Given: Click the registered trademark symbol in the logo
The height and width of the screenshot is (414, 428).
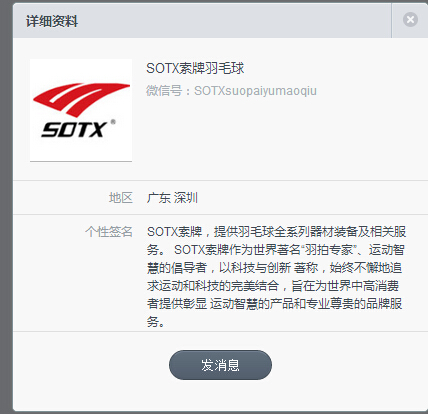Looking at the screenshot, I should 113,122.
